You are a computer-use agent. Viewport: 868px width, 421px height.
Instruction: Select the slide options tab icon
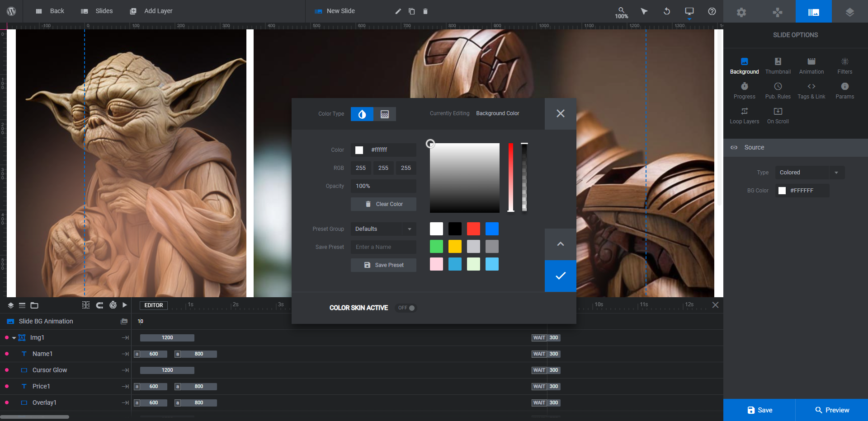814,12
